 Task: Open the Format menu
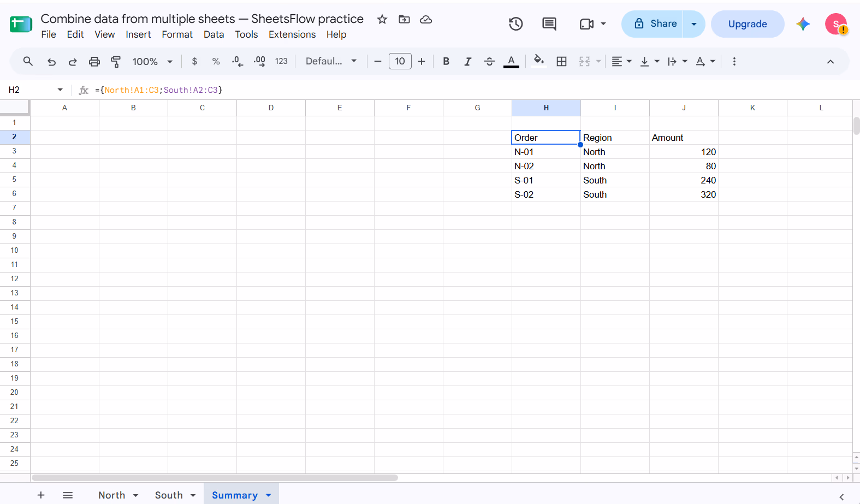click(x=177, y=34)
